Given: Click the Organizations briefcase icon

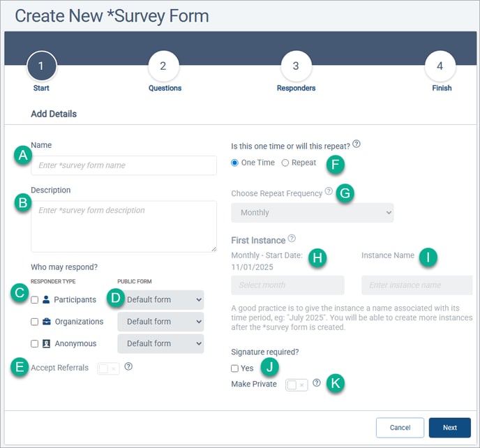Looking at the screenshot, I should point(46,322).
